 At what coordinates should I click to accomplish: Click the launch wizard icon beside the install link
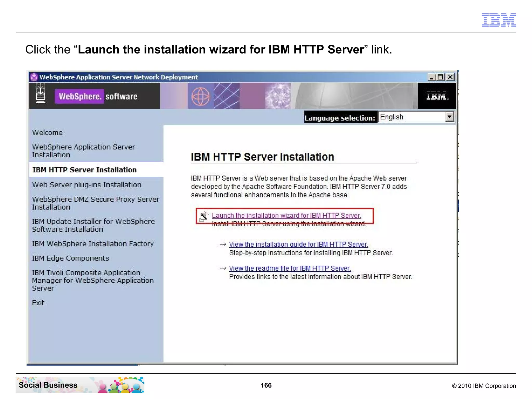coord(204,216)
